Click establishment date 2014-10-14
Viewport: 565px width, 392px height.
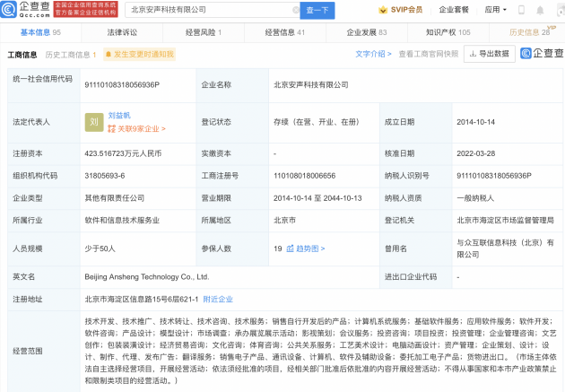point(475,122)
